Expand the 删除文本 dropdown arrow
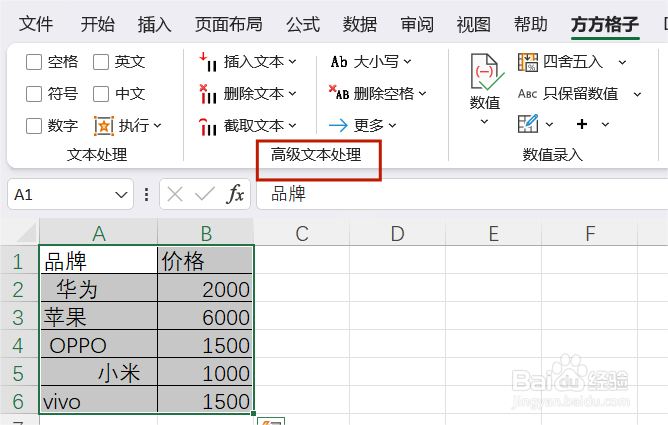The height and width of the screenshot is (425, 668). click(x=293, y=94)
